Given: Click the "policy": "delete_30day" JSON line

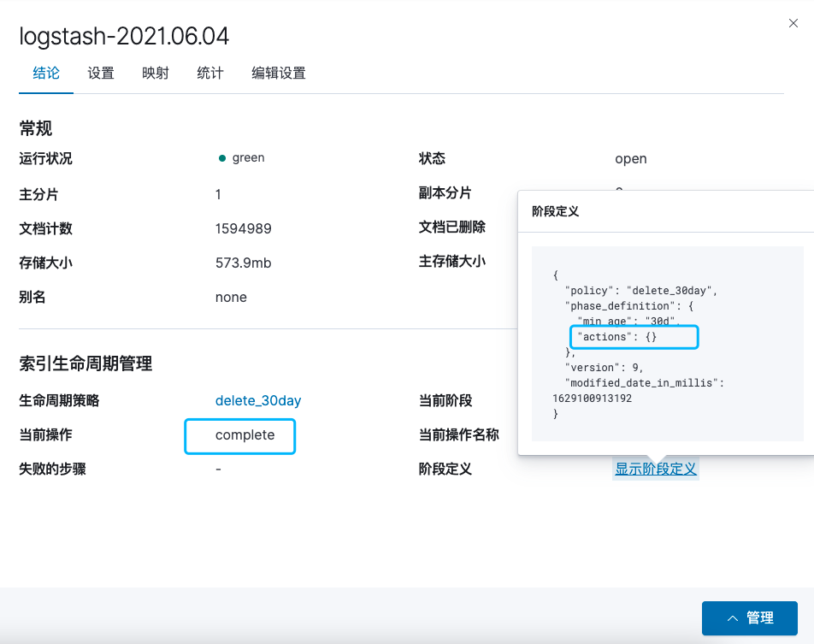Looking at the screenshot, I should 641,290.
